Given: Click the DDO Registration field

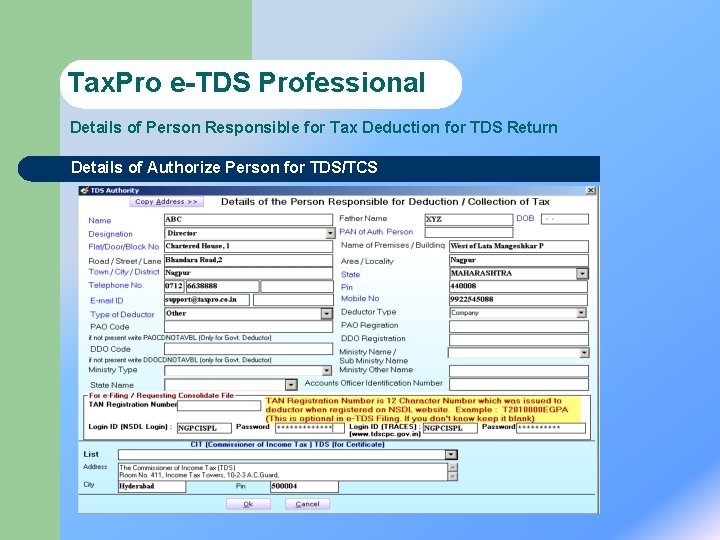Looking at the screenshot, I should (518, 339).
